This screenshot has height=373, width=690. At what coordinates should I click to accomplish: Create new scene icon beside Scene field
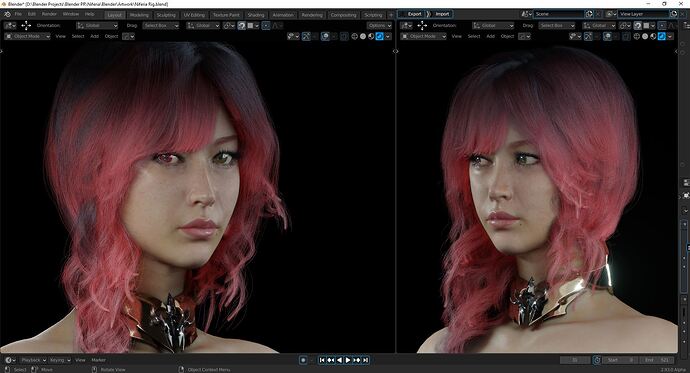tap(589, 14)
